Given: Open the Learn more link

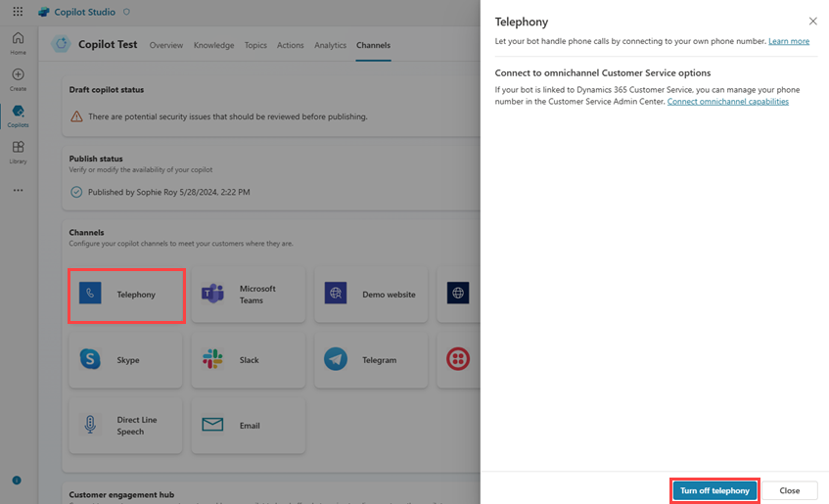Looking at the screenshot, I should [789, 41].
